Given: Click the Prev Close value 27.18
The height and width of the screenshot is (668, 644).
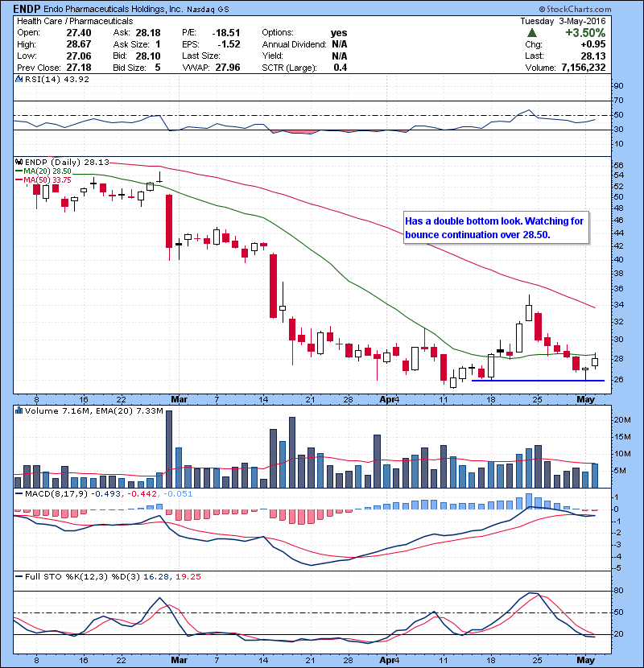Looking at the screenshot, I should coord(79,68).
